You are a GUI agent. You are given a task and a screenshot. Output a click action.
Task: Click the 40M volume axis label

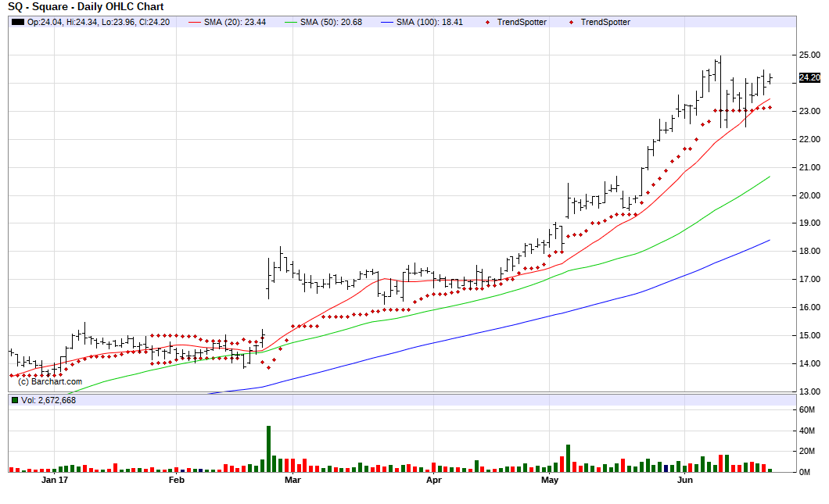(807, 431)
